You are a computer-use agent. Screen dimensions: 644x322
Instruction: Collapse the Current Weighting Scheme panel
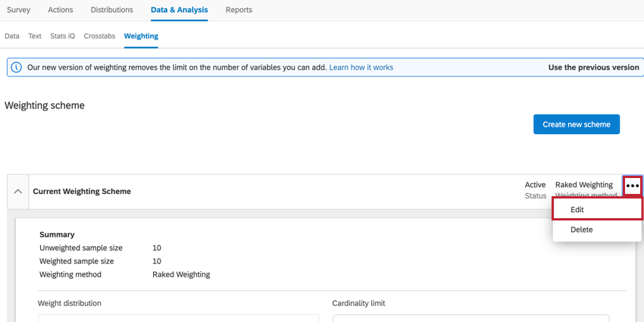18,192
